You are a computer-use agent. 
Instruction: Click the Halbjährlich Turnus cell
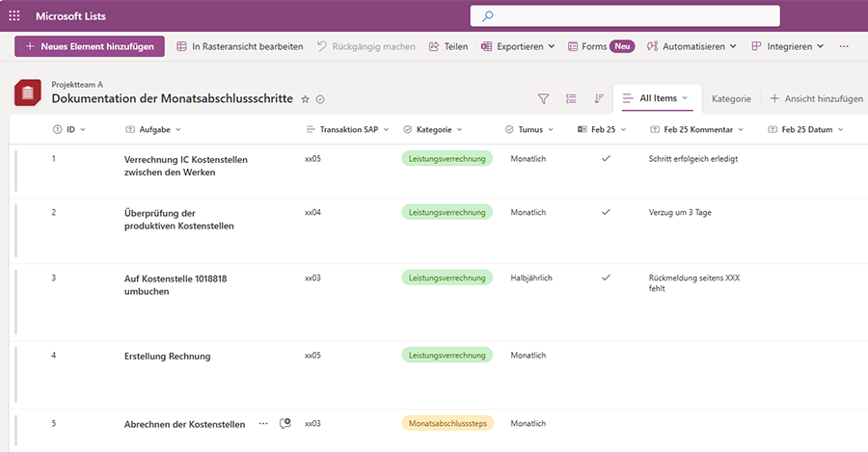tap(531, 278)
